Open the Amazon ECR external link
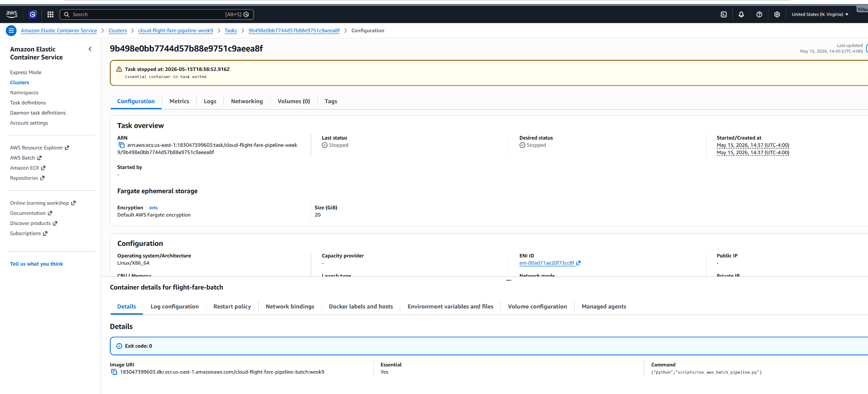Viewport: 868px width, 394px height. pyautogui.click(x=28, y=168)
